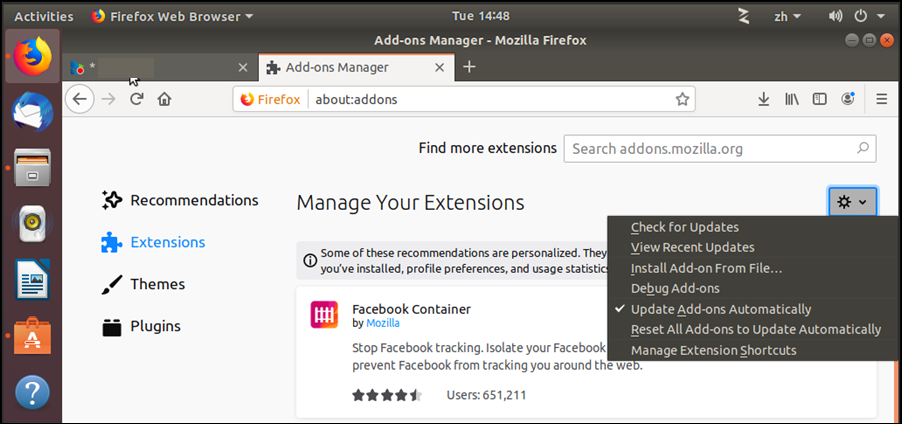Screen dimensions: 902x424
Task: Toggle the sidebar view icon
Action: click(x=820, y=99)
